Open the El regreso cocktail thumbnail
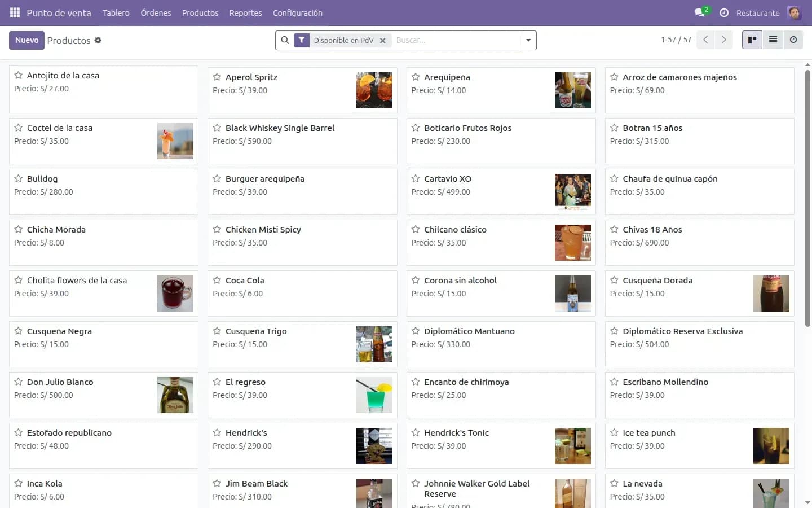 click(374, 395)
